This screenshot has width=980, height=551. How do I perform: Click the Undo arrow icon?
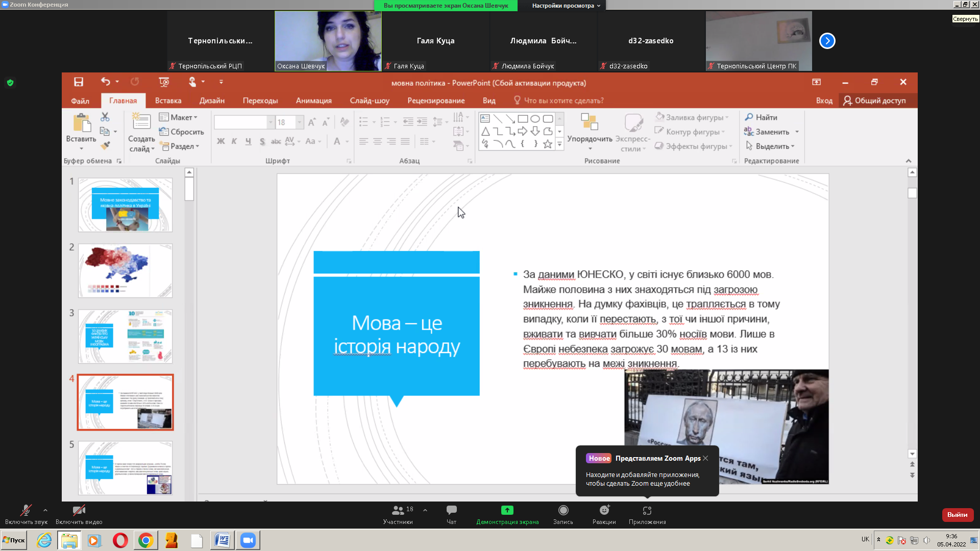point(105,82)
